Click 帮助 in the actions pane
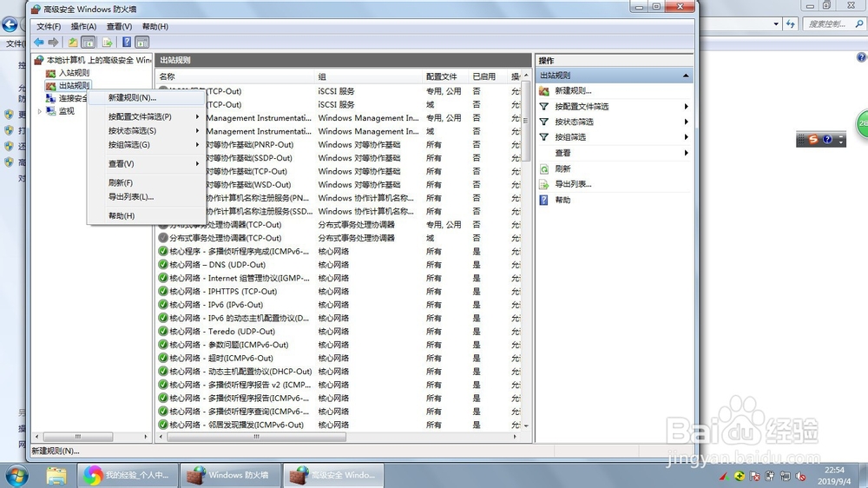 pyautogui.click(x=562, y=200)
